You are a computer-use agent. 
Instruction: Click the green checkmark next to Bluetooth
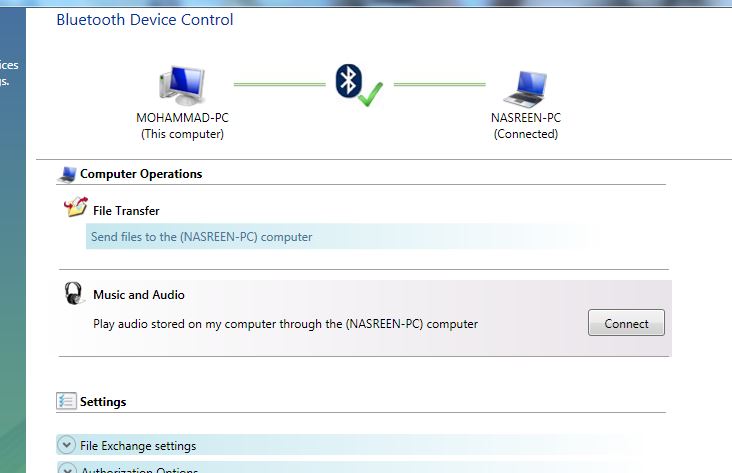[x=371, y=94]
